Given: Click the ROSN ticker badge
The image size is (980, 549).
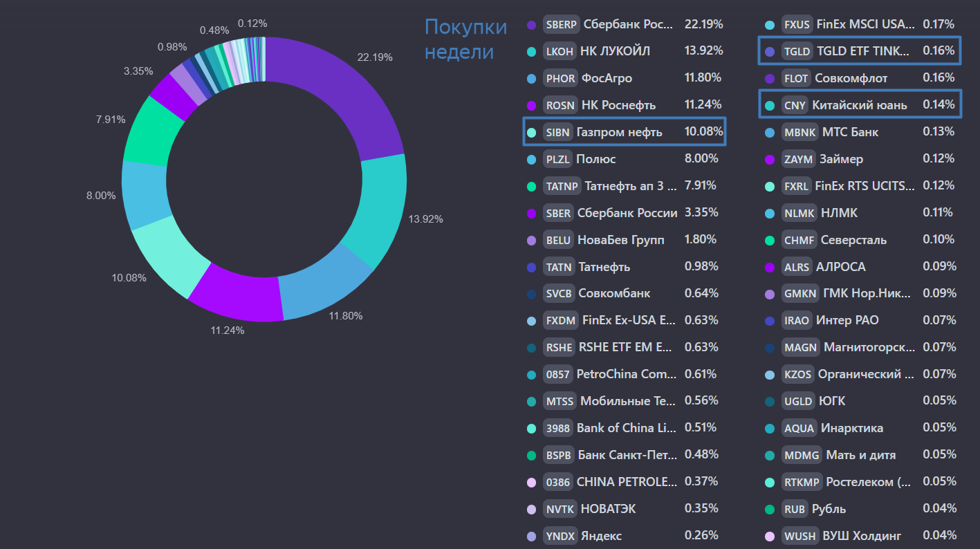Looking at the screenshot, I should [561, 105].
